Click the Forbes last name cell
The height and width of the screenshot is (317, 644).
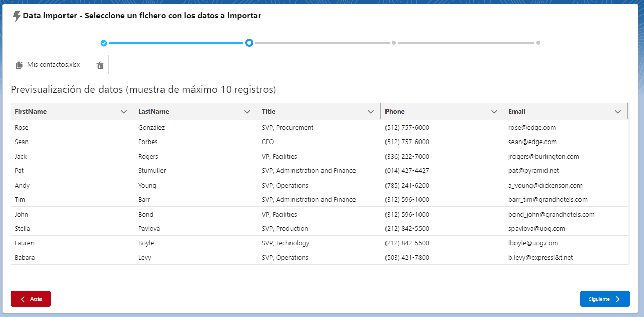196,142
